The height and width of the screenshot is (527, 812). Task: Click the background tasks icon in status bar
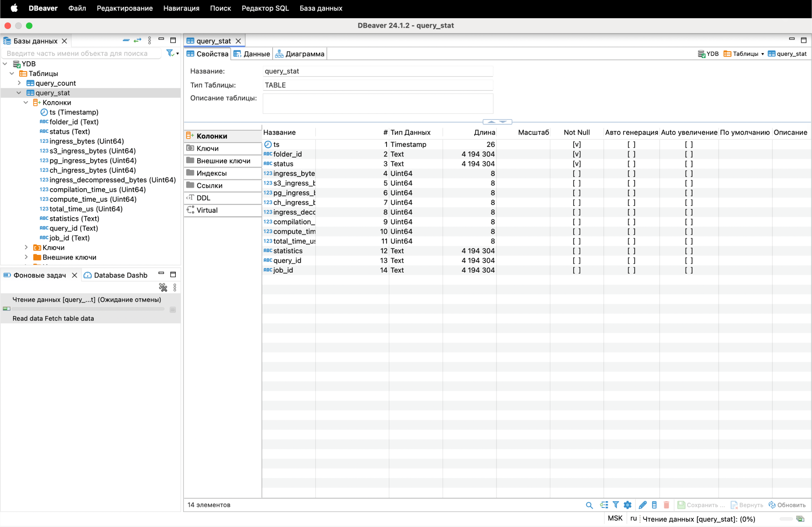point(800,519)
